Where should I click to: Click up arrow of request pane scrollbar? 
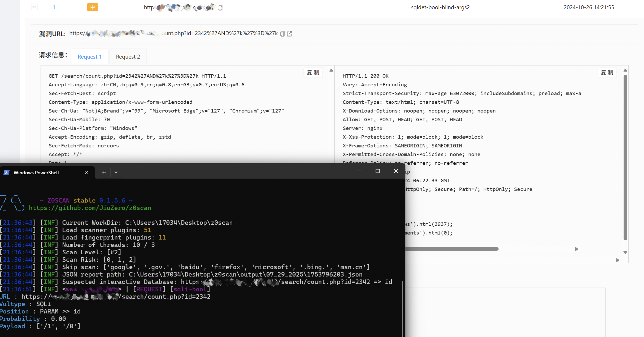(x=331, y=70)
